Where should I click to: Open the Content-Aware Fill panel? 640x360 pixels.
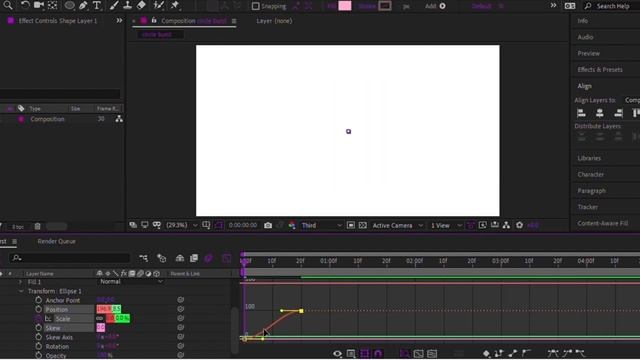point(603,224)
